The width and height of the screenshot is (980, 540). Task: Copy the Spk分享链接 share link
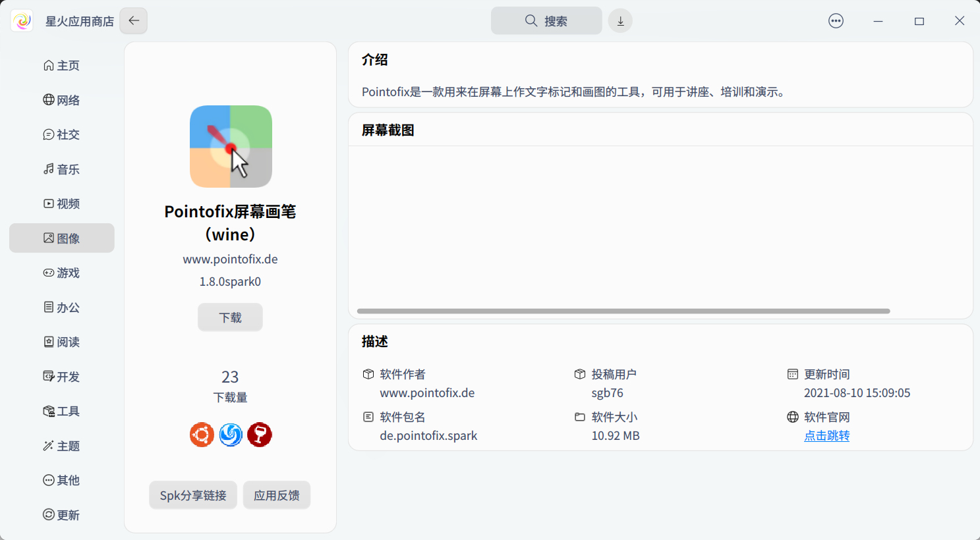(192, 495)
